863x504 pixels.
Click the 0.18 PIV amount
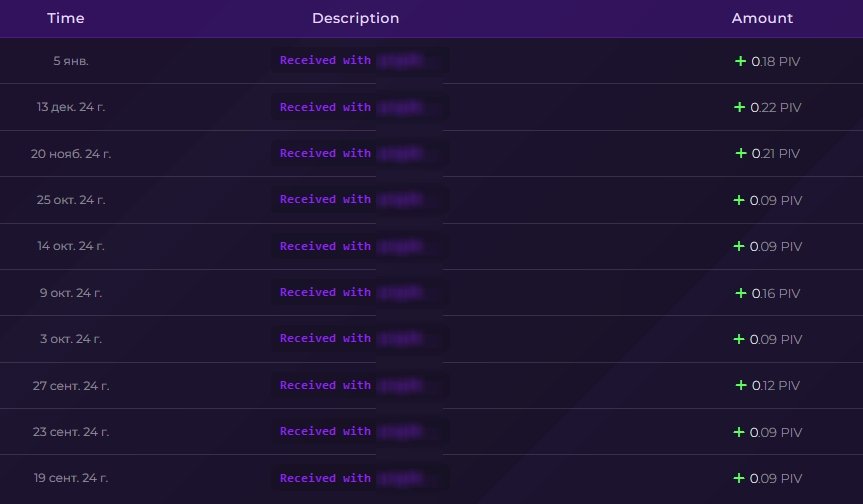775,61
